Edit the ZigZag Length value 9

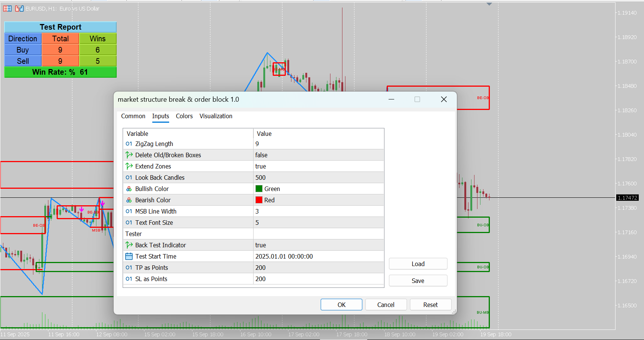click(319, 144)
